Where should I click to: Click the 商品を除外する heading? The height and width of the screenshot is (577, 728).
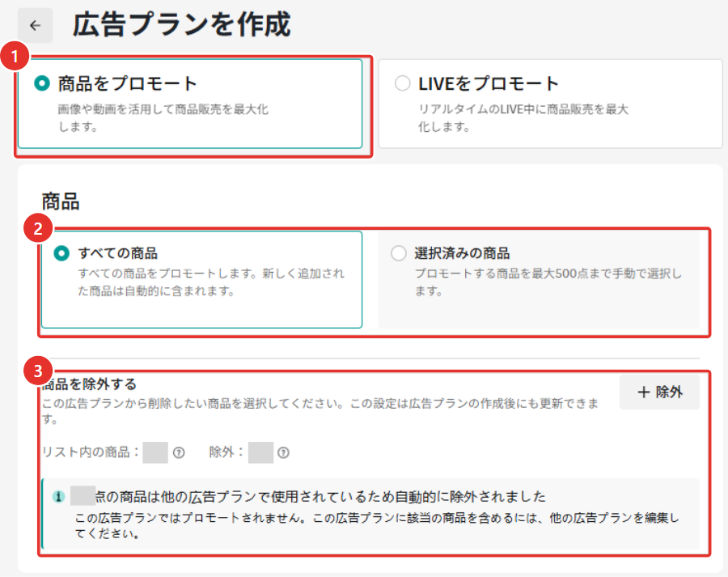pyautogui.click(x=89, y=384)
